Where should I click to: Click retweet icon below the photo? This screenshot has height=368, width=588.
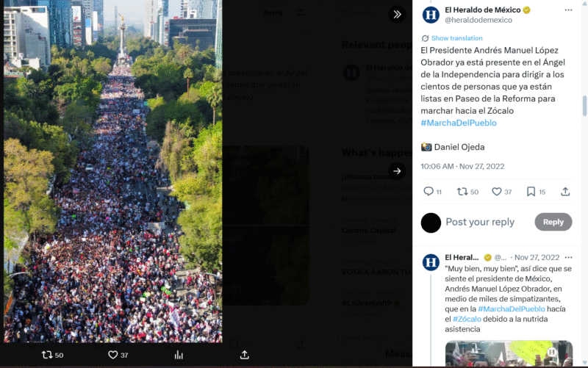click(52, 355)
